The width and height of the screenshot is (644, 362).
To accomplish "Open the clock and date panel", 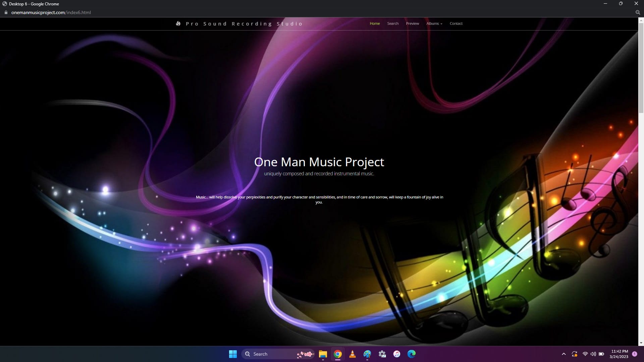I will point(619,354).
